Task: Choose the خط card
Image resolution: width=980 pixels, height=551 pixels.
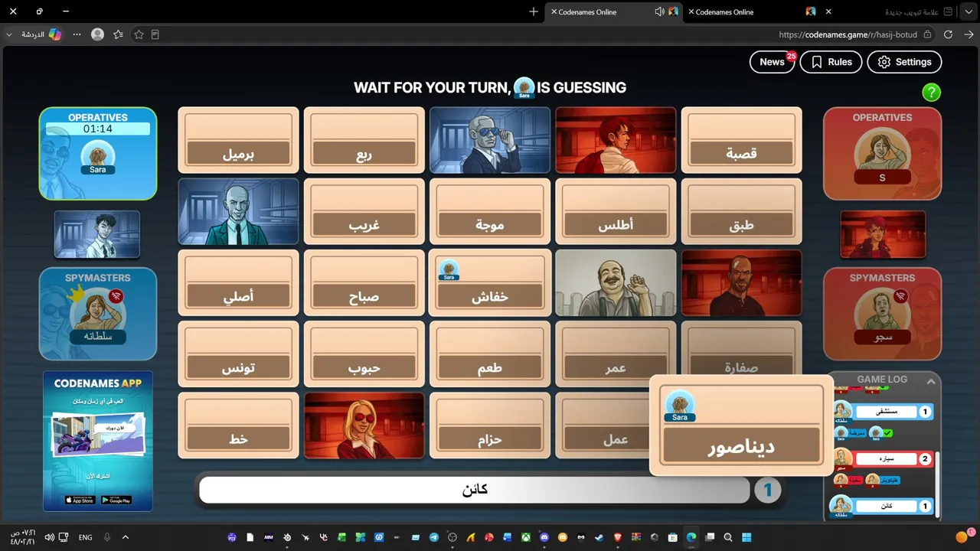Action: (x=238, y=425)
